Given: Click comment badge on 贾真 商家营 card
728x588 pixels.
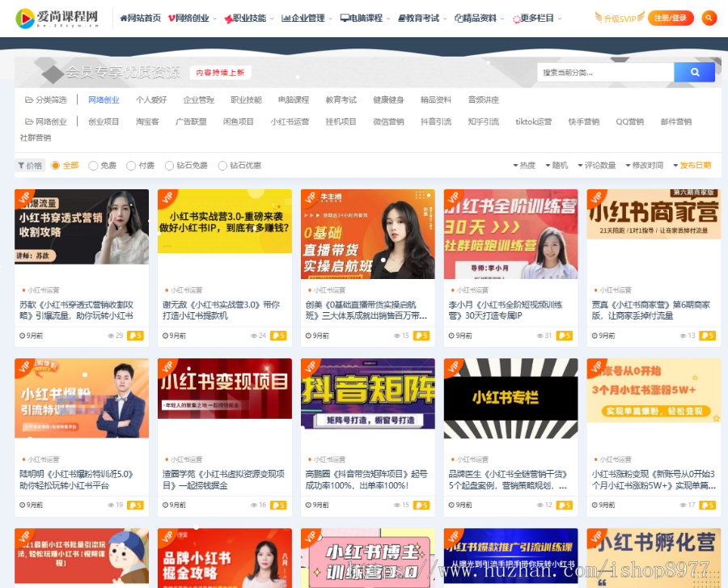Looking at the screenshot, I should point(708,336).
